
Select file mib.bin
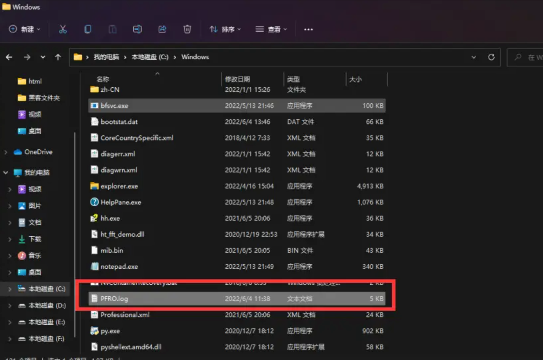(x=237, y=251)
